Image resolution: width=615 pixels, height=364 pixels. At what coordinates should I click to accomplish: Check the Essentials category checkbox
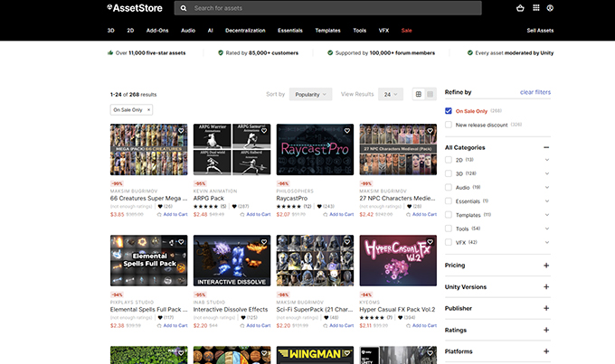(x=449, y=201)
